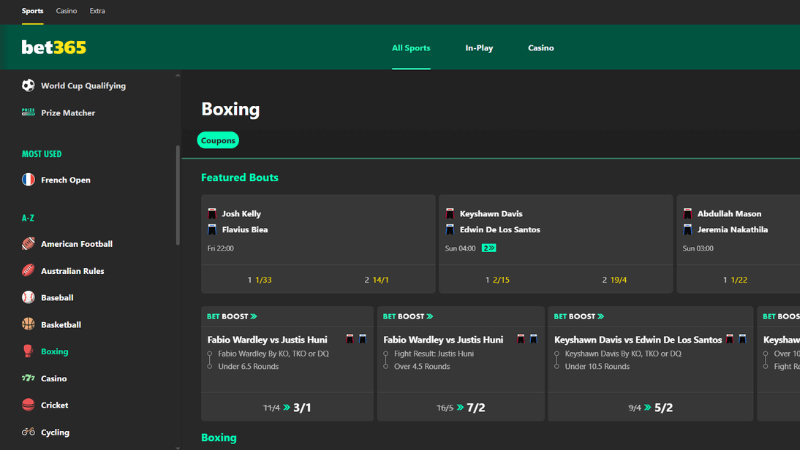800x450 pixels.
Task: Click the Baseball icon in the sidebar
Action: click(28, 297)
